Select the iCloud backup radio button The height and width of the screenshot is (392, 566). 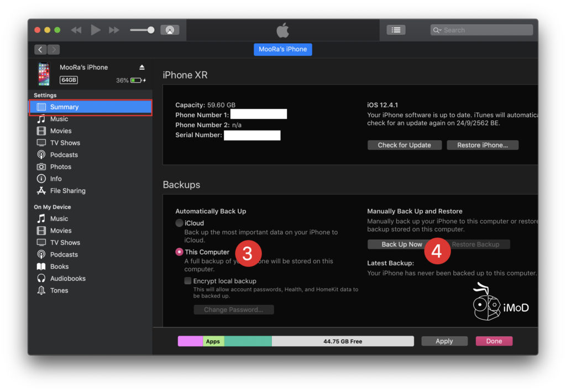click(180, 223)
